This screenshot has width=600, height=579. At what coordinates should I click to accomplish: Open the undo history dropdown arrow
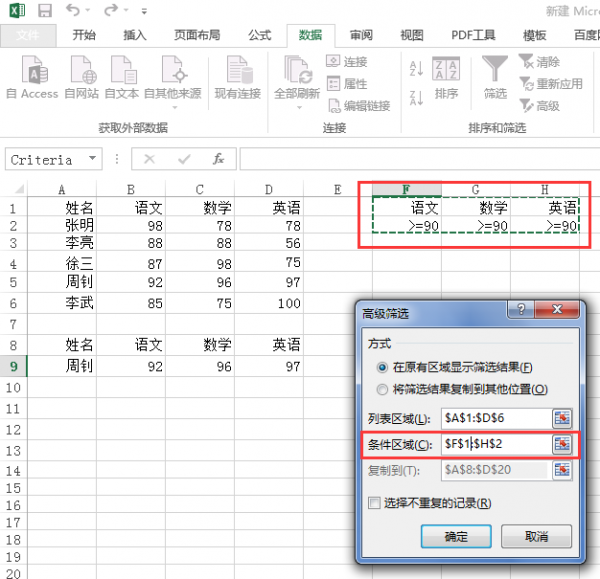(88, 10)
